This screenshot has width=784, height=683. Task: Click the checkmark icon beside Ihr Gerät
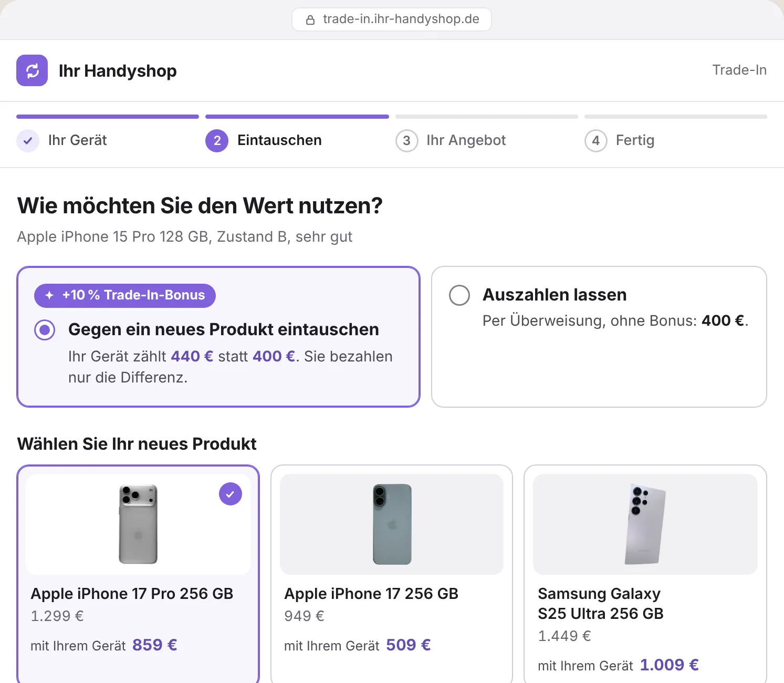pos(28,141)
